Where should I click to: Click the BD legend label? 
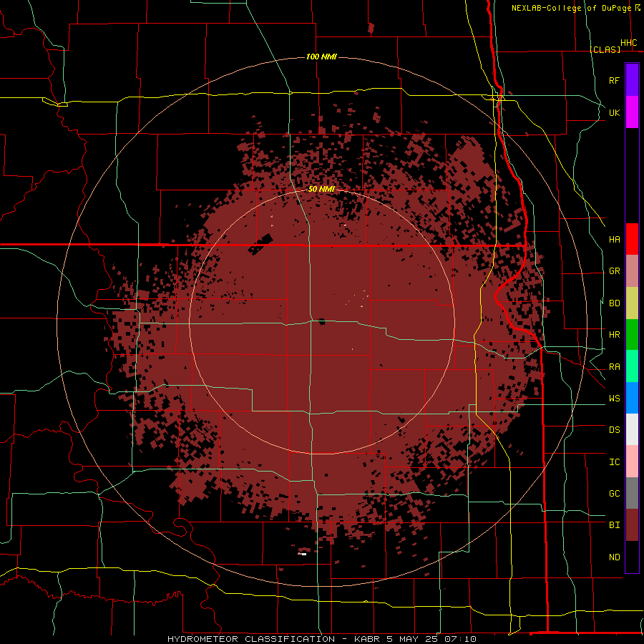tap(614, 303)
